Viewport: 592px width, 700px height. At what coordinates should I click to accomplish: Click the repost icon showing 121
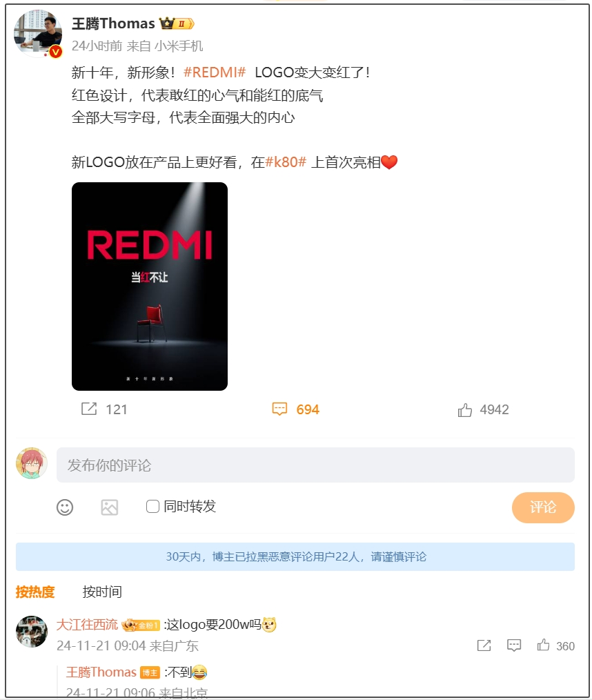coord(89,409)
